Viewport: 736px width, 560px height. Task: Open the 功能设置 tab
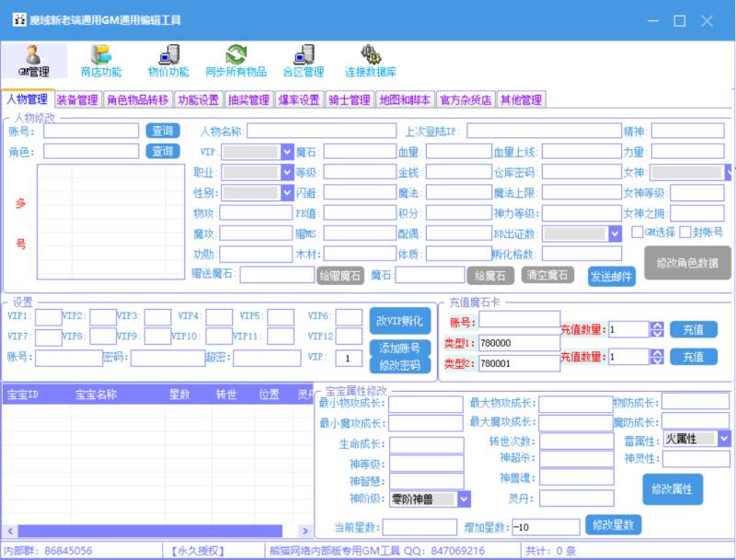click(199, 100)
